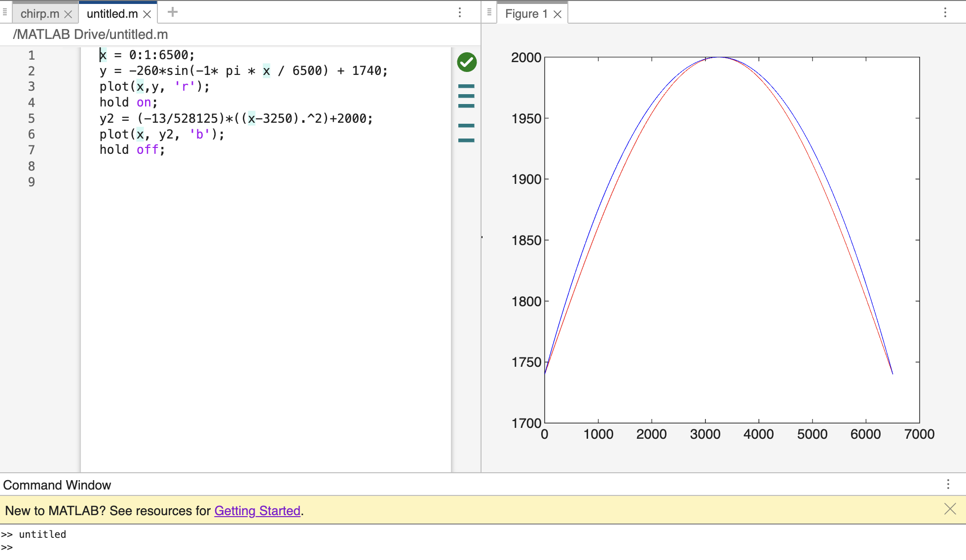This screenshot has height=560, width=966.
Task: Click the peak of the plotted curves
Action: click(719, 58)
